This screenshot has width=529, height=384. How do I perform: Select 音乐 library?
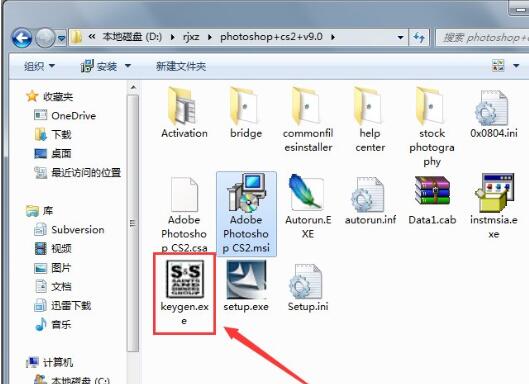(x=53, y=325)
